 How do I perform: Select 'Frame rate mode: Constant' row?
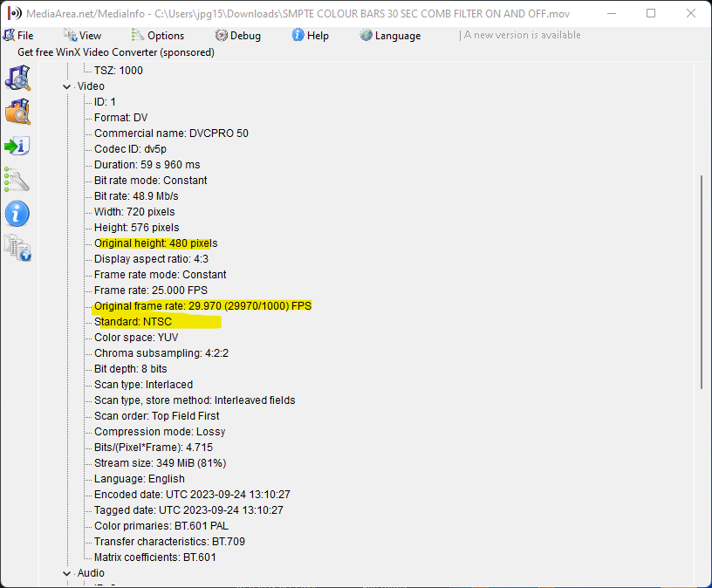pyautogui.click(x=160, y=275)
